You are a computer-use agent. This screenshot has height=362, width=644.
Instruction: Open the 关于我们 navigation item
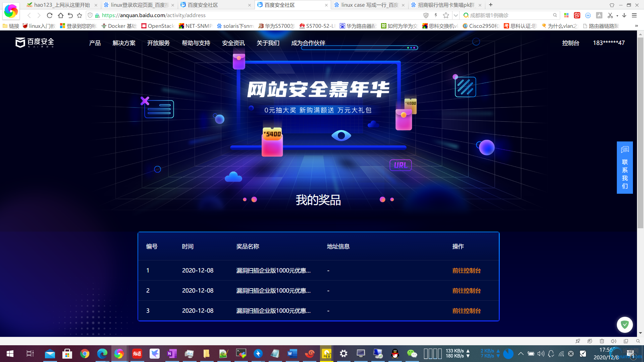pyautogui.click(x=268, y=43)
